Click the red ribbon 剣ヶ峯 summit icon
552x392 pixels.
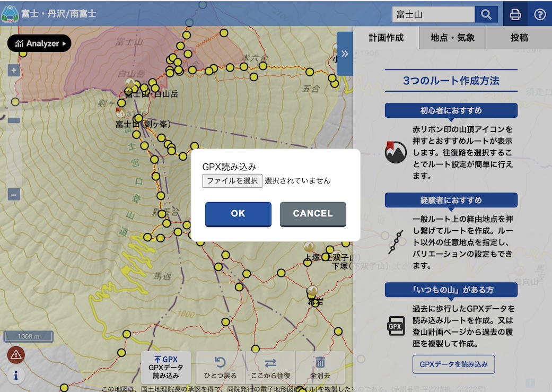[x=119, y=112]
